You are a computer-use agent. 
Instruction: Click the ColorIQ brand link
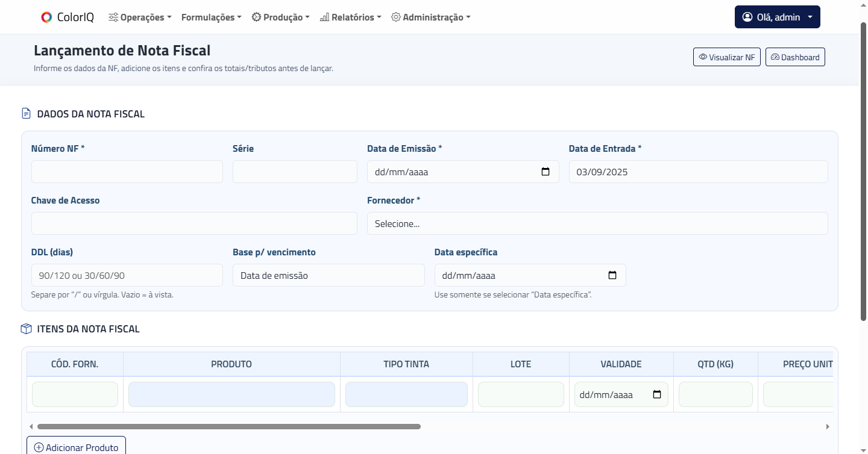pyautogui.click(x=68, y=17)
